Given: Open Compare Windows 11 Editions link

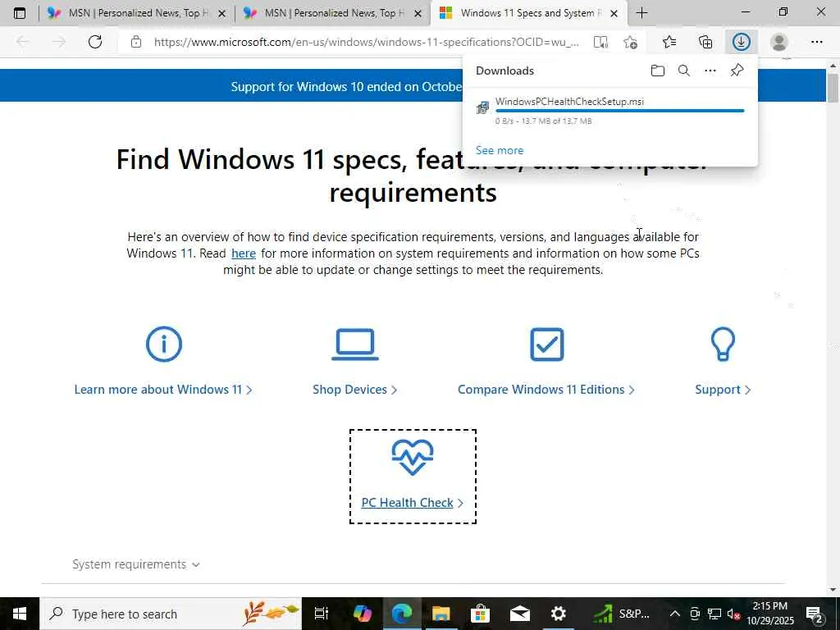Looking at the screenshot, I should 546,390.
